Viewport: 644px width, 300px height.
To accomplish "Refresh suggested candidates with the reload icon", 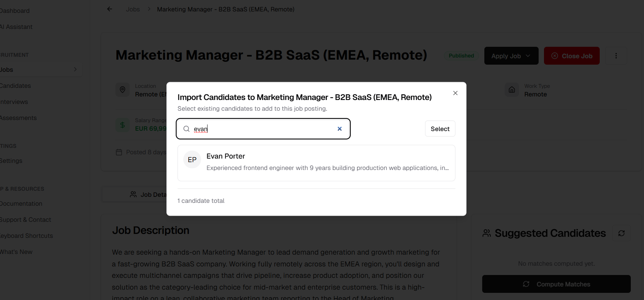I will click(x=621, y=233).
